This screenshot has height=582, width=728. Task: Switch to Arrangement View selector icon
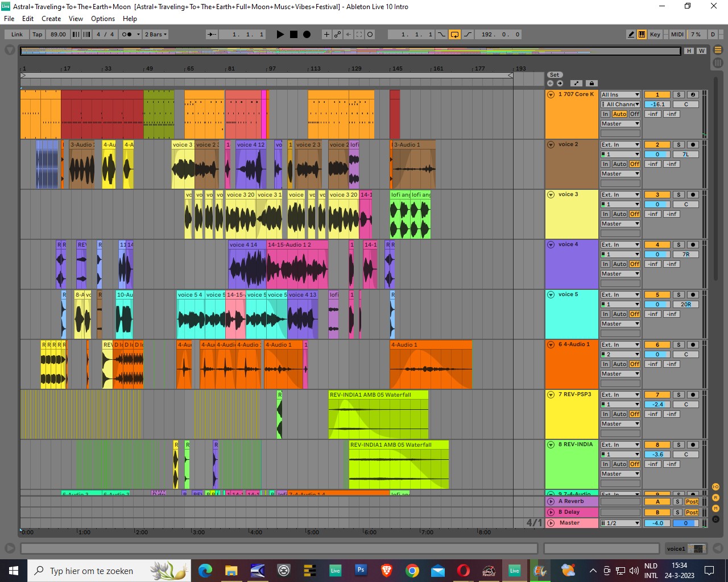pyautogui.click(x=718, y=49)
